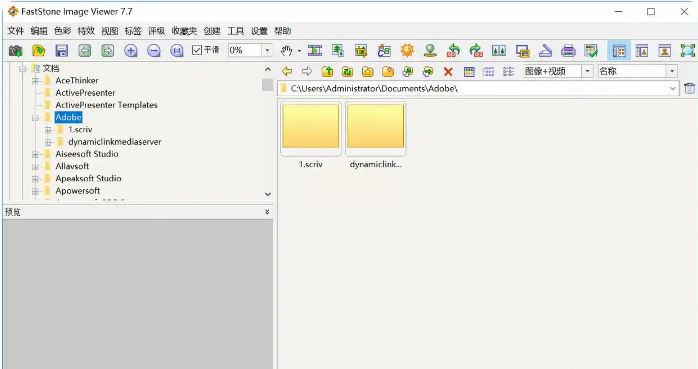This screenshot has height=369, width=698.
Task: Open the hand tool dropdown arrow
Action: point(299,51)
